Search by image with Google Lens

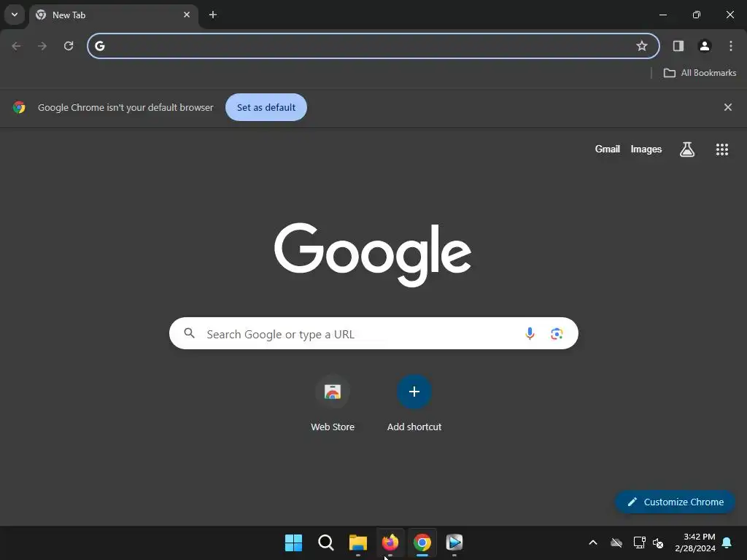[x=557, y=334]
